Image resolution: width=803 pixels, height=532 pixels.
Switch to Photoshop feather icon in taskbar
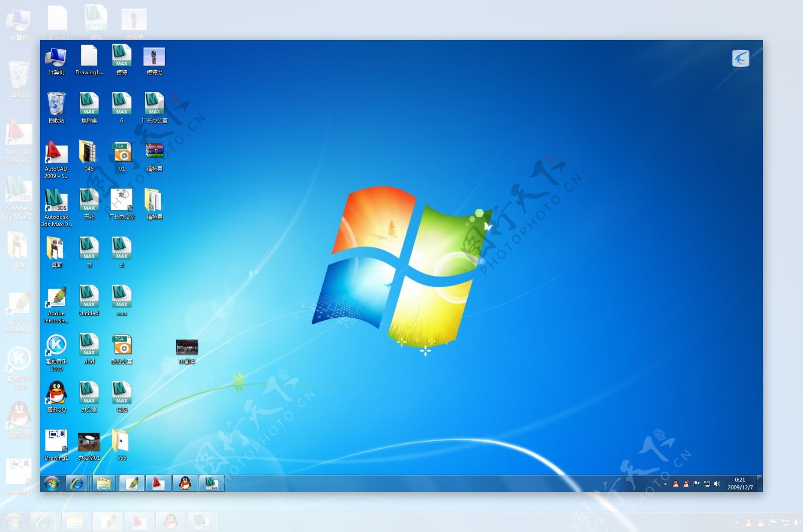point(131,483)
